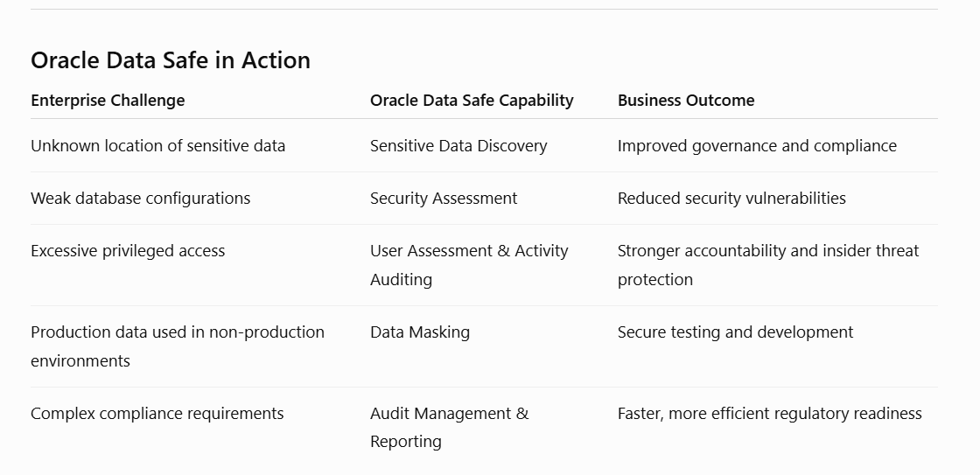Screen dimensions: 980x475
Task: Select 'Secure testing and development' outcome
Action: (x=735, y=332)
